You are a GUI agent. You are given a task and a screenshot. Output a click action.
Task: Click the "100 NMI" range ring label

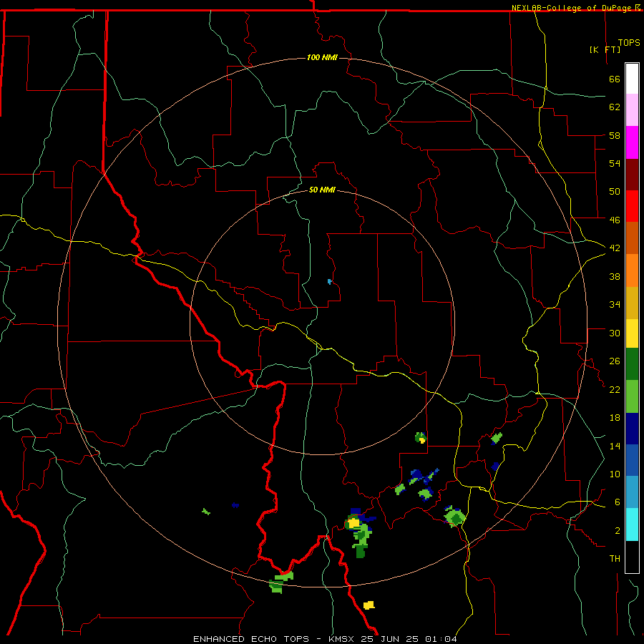(x=322, y=57)
